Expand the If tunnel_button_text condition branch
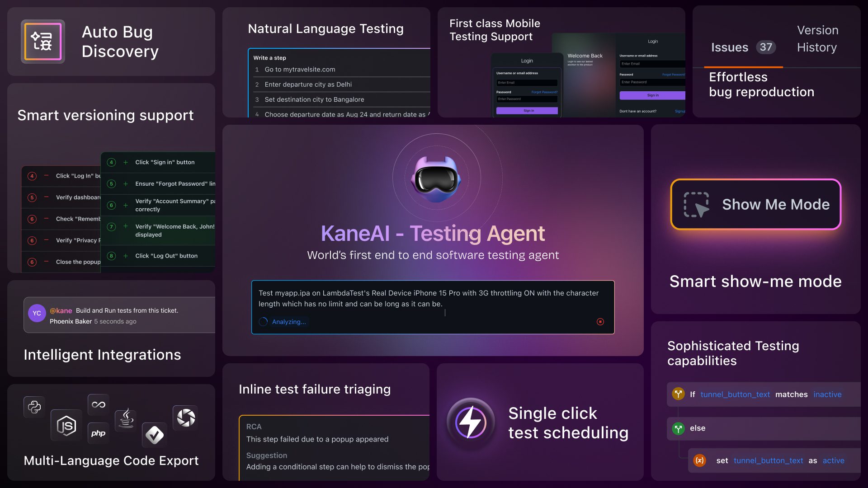 pyautogui.click(x=678, y=394)
